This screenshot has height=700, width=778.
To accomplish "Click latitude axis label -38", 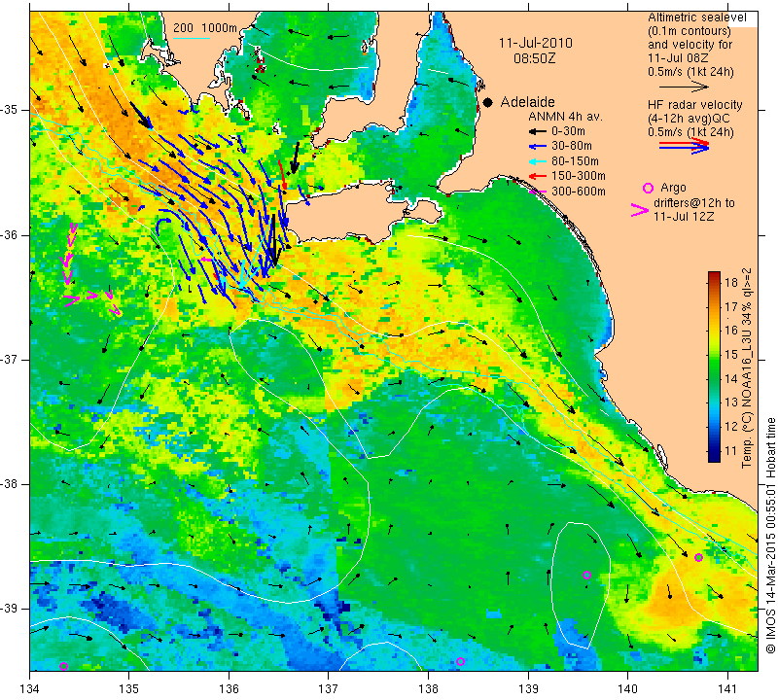I will point(10,484).
